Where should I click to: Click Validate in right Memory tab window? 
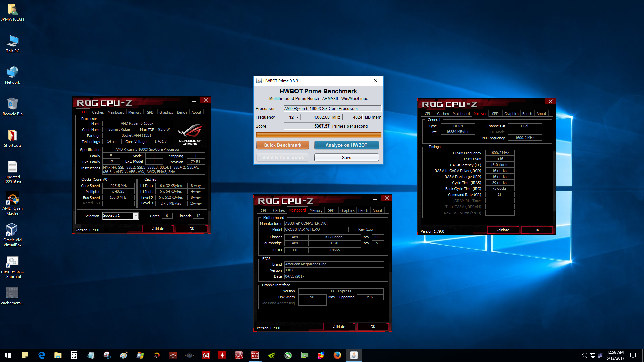click(503, 230)
